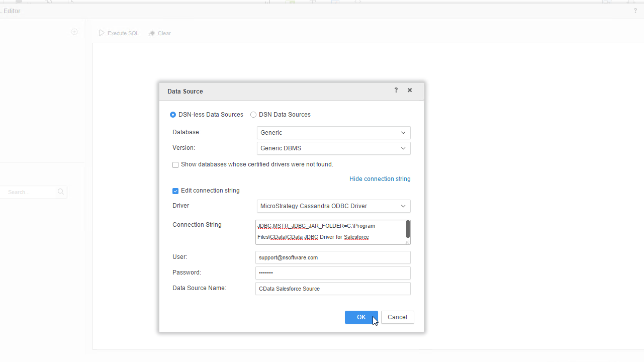The image size is (644, 362).
Task: Open the Driver dropdown for Cassandra ODBC Driver
Action: [x=333, y=206]
